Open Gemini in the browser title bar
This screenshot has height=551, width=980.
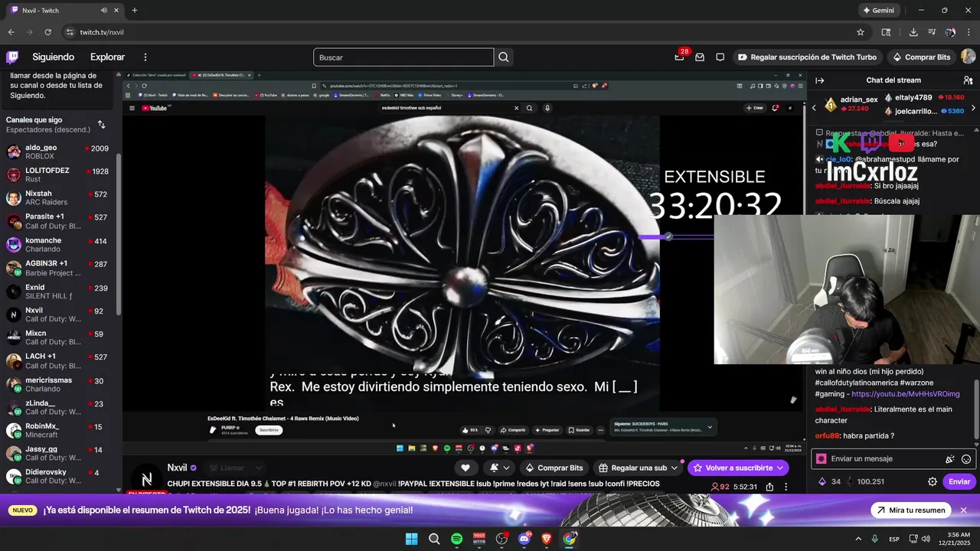coord(878,11)
